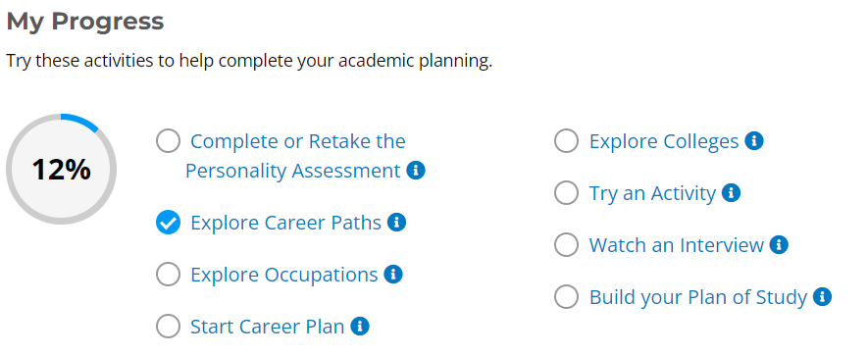Check the Explore Occupations circle
This screenshot has height=356, width=868.
click(x=169, y=275)
